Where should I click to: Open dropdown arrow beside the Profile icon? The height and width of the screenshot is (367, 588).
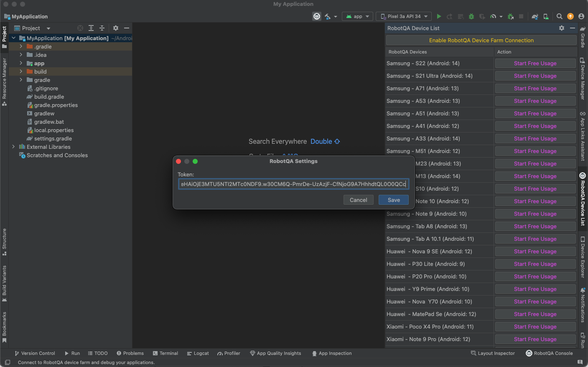[x=501, y=17]
